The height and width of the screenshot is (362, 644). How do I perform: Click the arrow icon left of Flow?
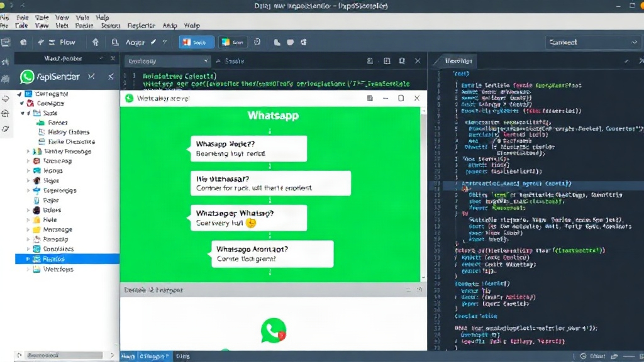click(41, 42)
